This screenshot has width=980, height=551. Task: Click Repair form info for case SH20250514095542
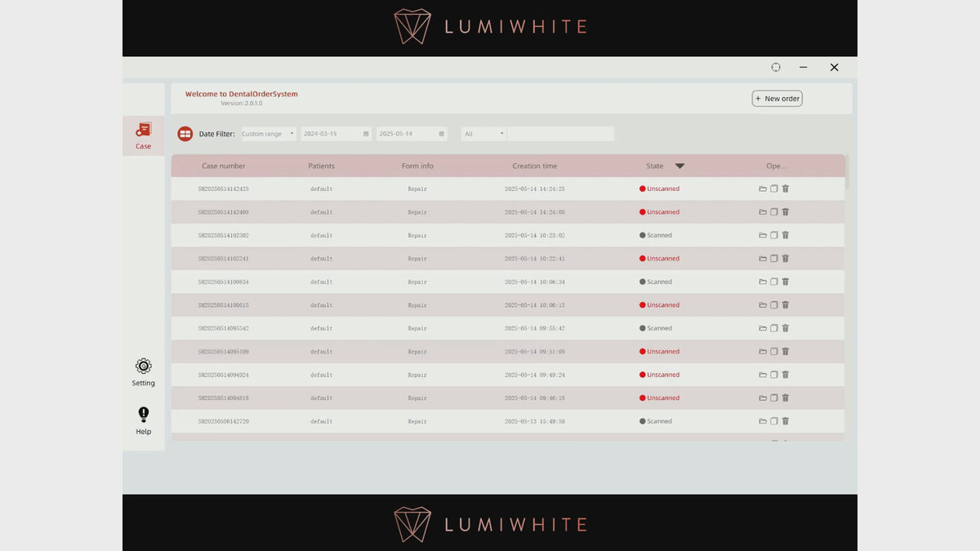tap(417, 328)
